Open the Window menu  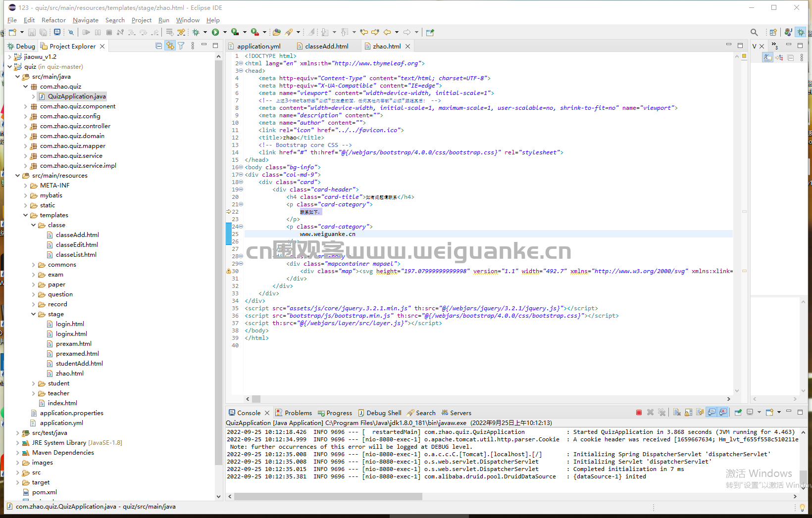click(188, 20)
